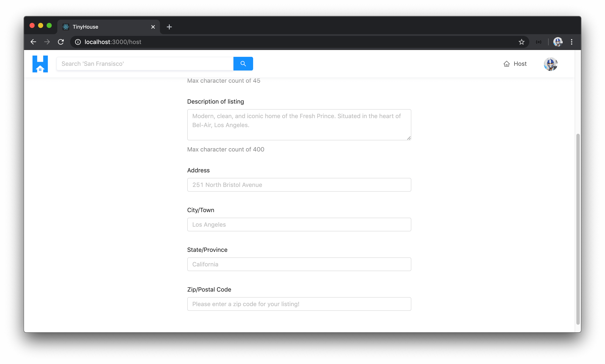Focus the City/Town input field
The width and height of the screenshot is (605, 364).
point(299,225)
